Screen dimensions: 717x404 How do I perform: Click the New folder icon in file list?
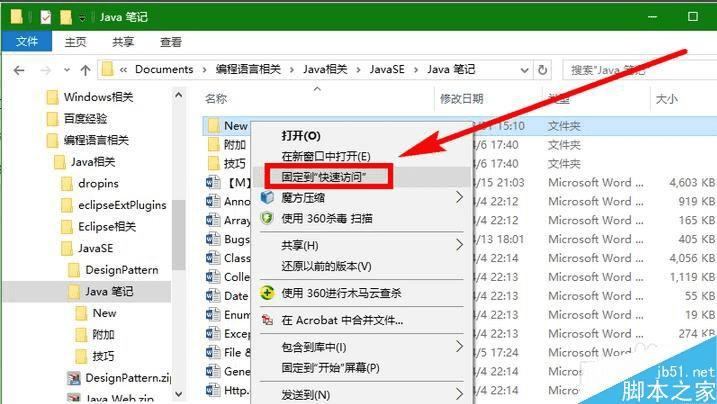pyautogui.click(x=213, y=126)
